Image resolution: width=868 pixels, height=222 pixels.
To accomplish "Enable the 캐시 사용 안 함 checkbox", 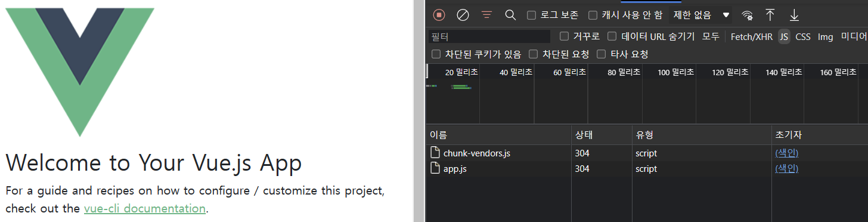I will (593, 16).
